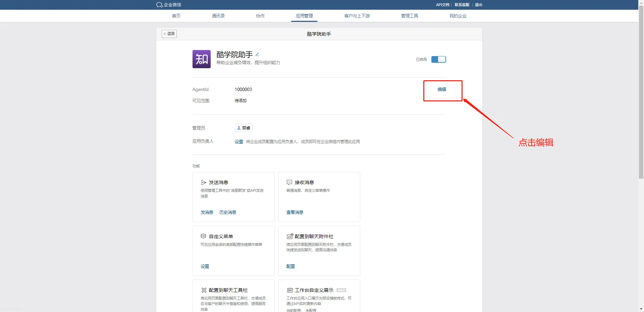Click the 配置到聊天附件栏 icon
The width and height of the screenshot is (644, 312).
pyautogui.click(x=290, y=236)
